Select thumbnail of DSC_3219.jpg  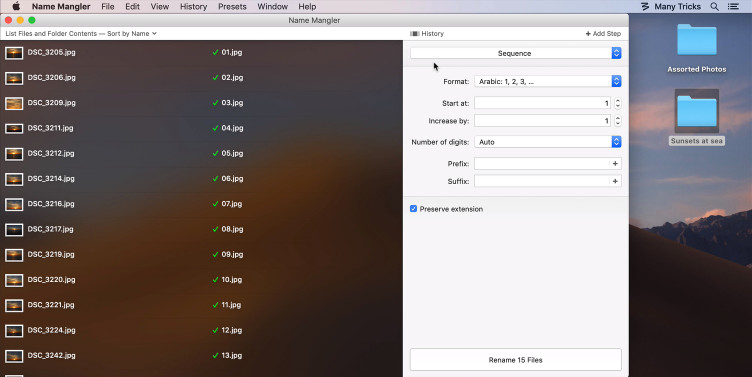(14, 255)
